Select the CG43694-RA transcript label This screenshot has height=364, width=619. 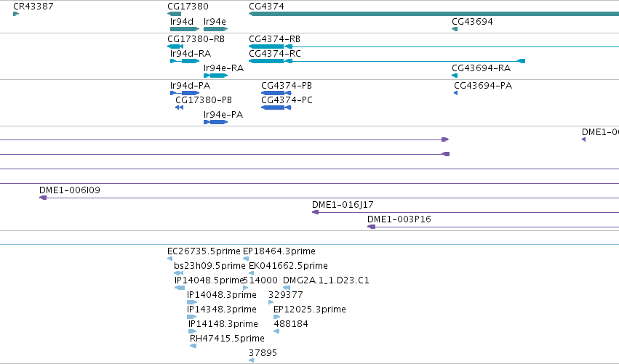[x=482, y=68]
